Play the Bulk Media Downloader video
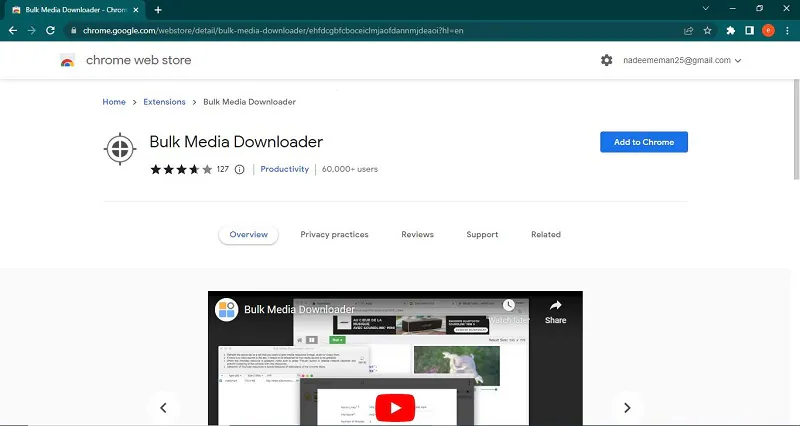The height and width of the screenshot is (426, 800). 395,407
